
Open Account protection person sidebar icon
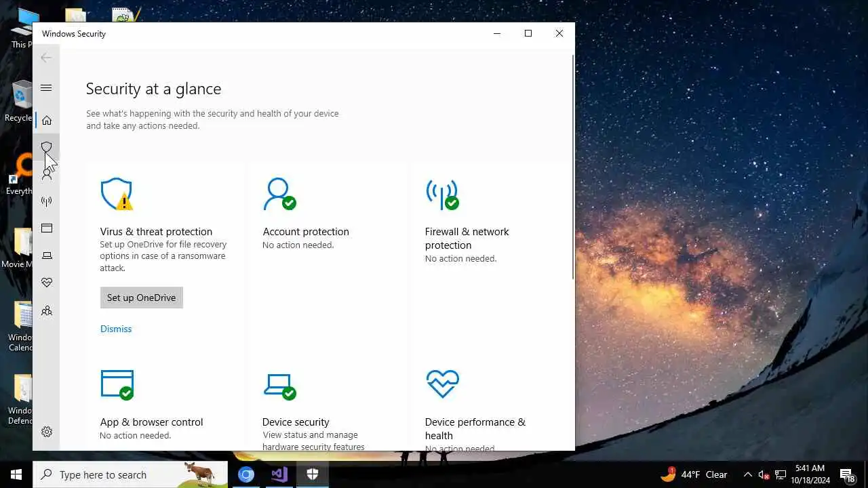[46, 174]
